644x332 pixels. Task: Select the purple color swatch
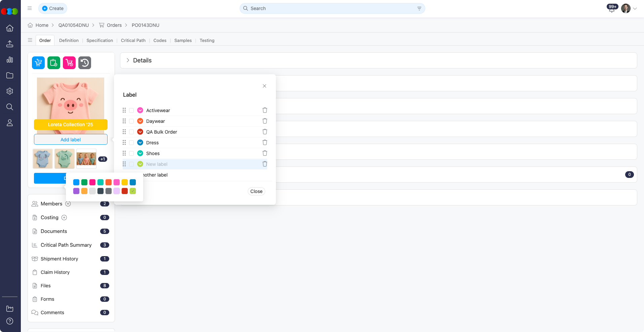76,191
